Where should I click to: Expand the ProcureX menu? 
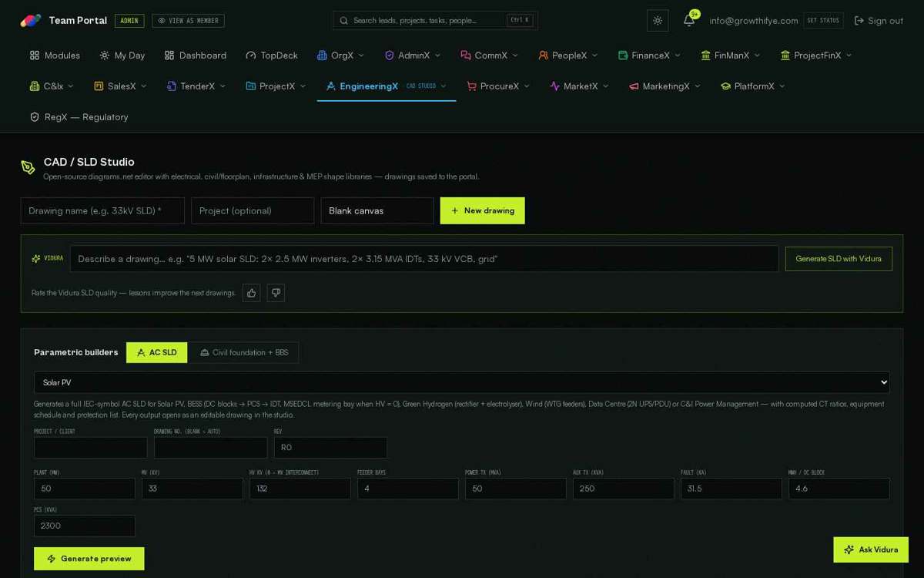[499, 86]
